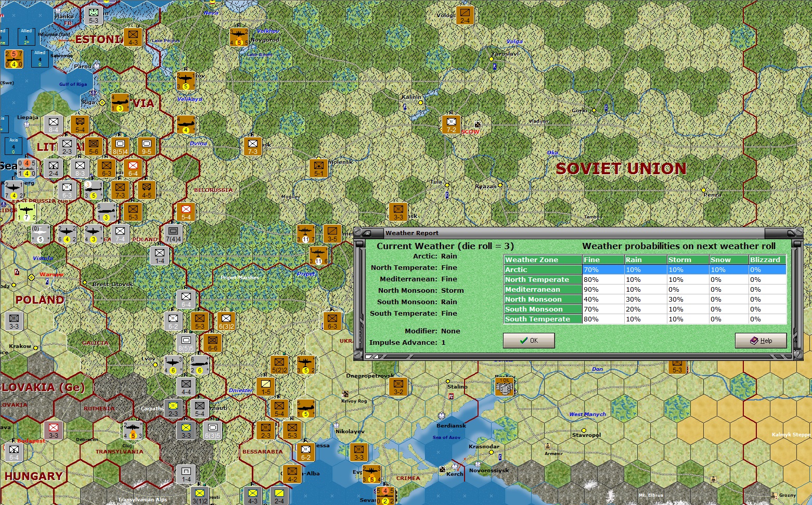
Task: Select the South Temperate weather zone row
Action: pyautogui.click(x=645, y=319)
